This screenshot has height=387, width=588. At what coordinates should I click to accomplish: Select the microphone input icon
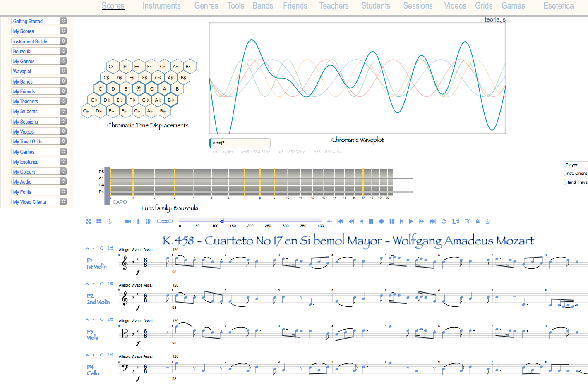point(138,221)
